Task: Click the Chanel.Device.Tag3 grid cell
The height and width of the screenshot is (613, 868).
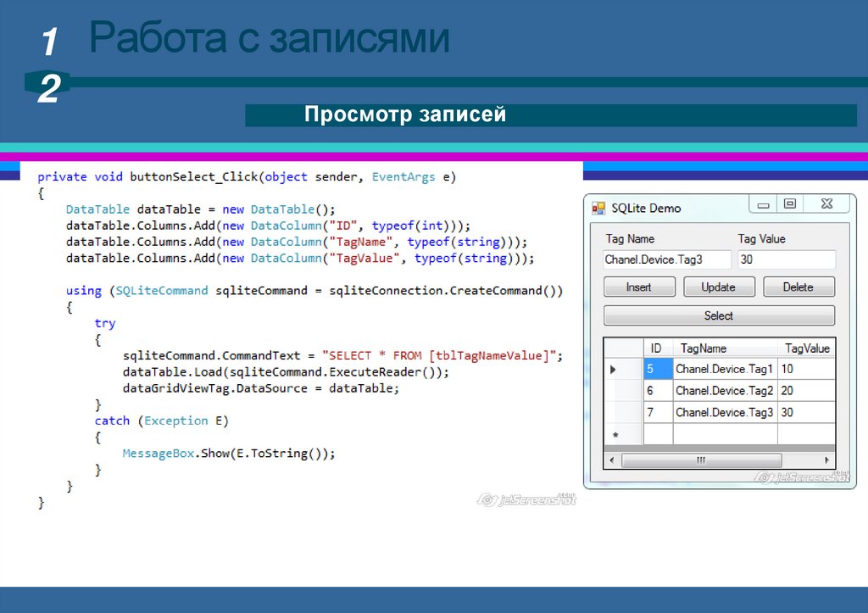Action: [725, 413]
